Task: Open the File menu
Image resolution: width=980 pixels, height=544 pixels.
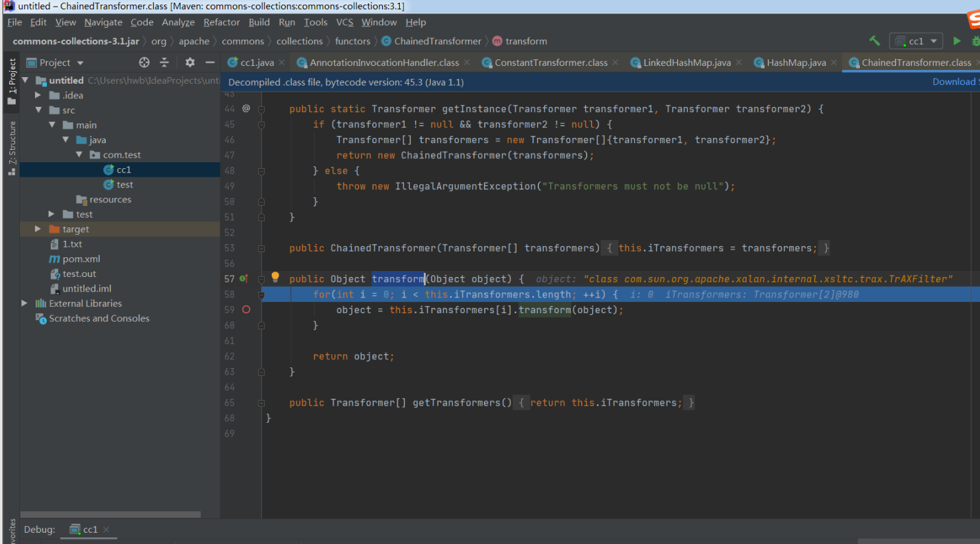Action: [x=15, y=22]
